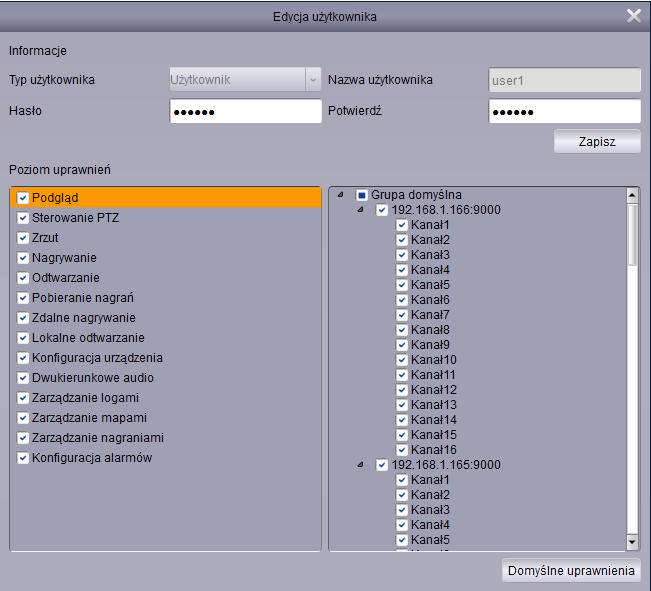651x591 pixels.
Task: Toggle Zdalne nagrywanie checkbox
Action: (22, 318)
